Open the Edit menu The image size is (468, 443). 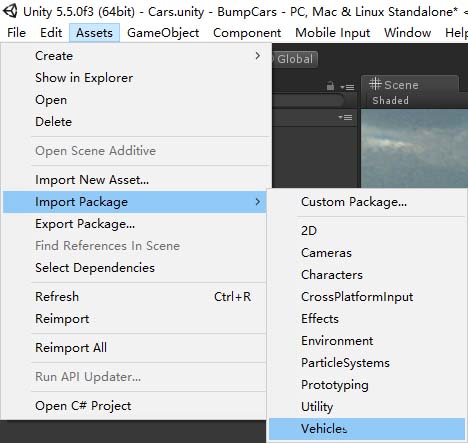[51, 33]
